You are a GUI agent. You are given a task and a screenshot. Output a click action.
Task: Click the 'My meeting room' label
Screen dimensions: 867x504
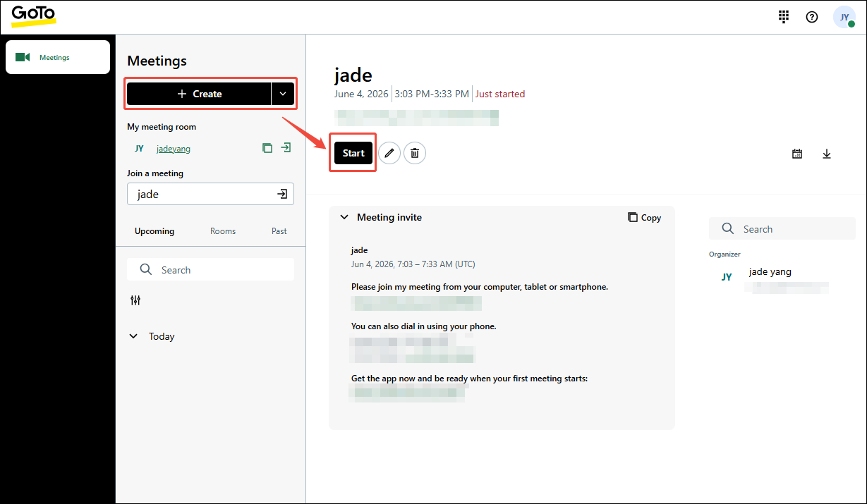click(162, 127)
